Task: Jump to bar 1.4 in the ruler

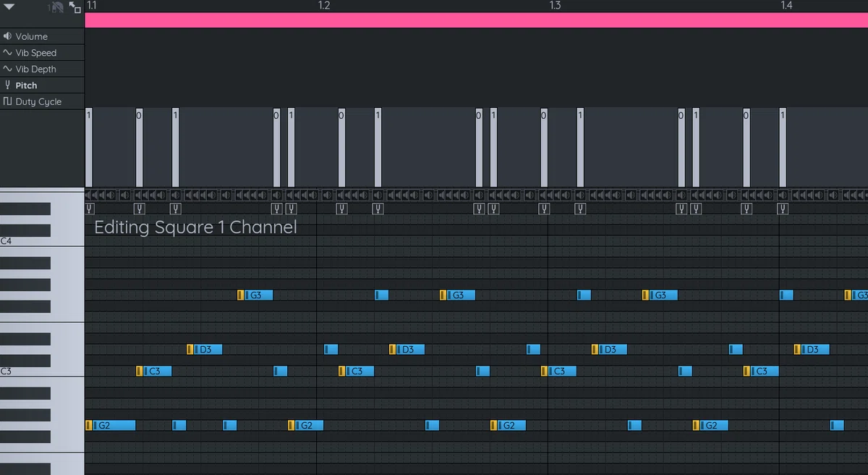Action: 786,6
